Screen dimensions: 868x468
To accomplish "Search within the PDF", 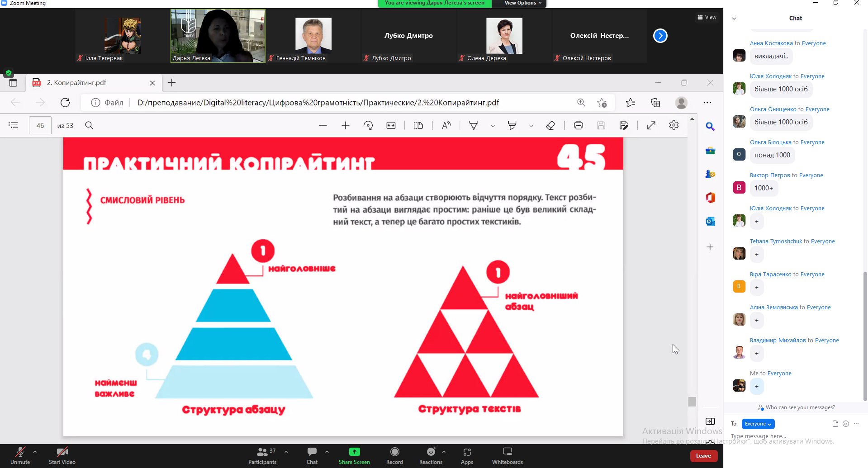I will pyautogui.click(x=89, y=125).
